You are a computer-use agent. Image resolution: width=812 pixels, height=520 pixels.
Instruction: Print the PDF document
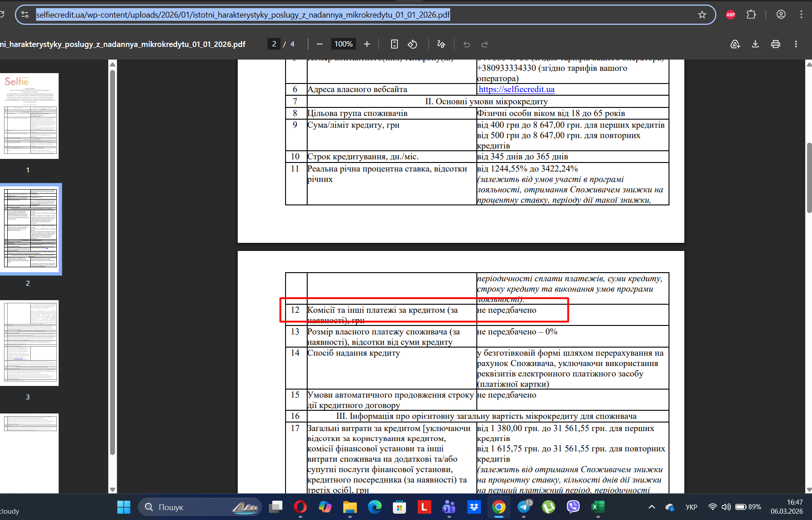[x=775, y=44]
